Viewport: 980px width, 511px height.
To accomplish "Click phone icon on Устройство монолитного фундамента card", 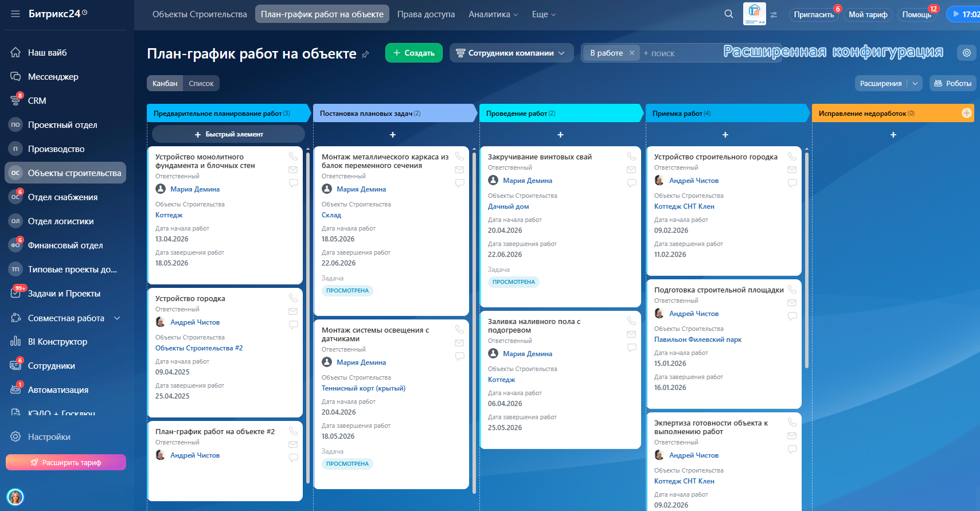I will [x=294, y=156].
